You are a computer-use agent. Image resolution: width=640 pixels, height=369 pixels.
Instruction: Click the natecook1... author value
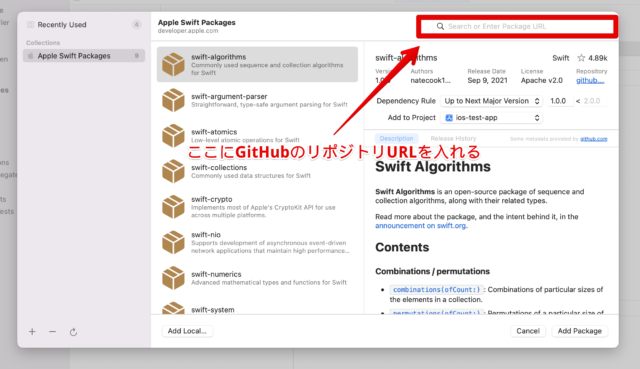430,80
